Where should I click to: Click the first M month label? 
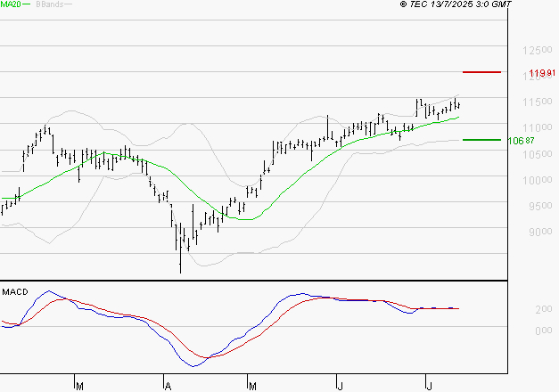pyautogui.click(x=80, y=387)
